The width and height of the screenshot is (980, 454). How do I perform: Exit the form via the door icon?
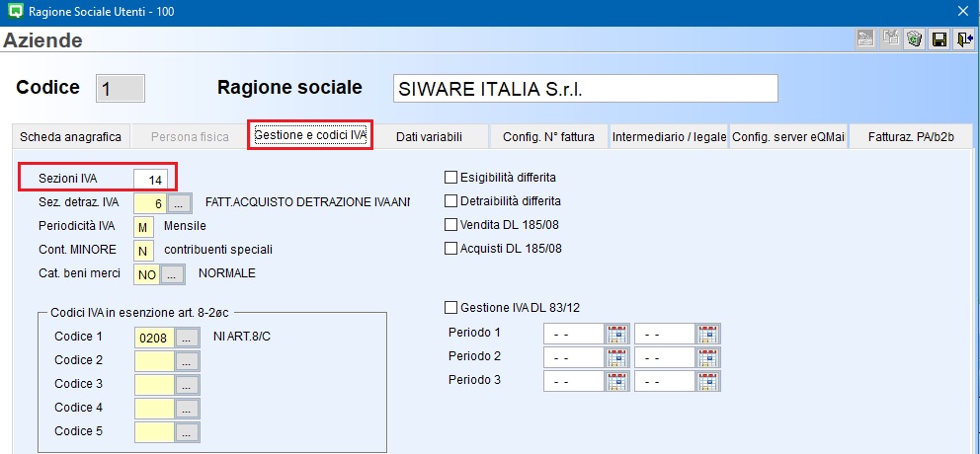click(x=962, y=39)
